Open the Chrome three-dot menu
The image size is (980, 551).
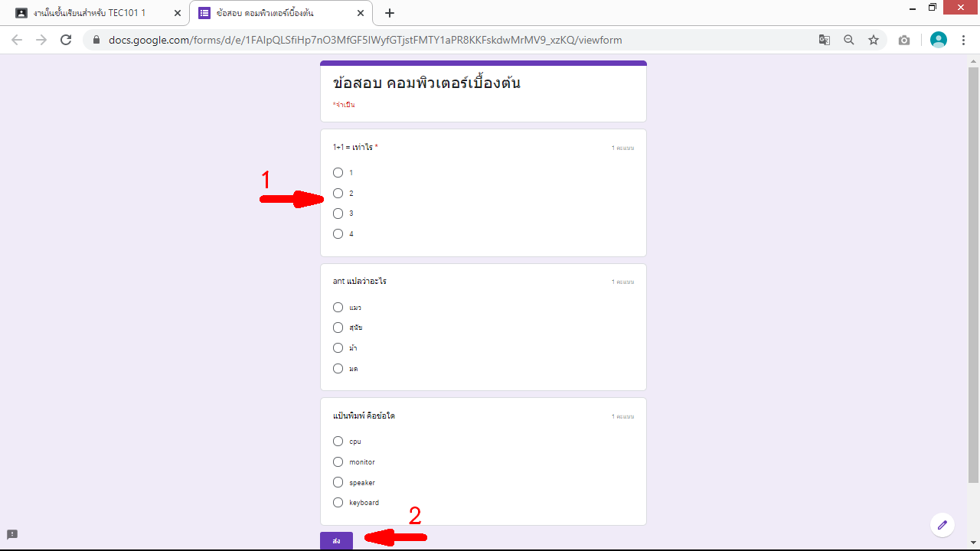click(x=964, y=40)
